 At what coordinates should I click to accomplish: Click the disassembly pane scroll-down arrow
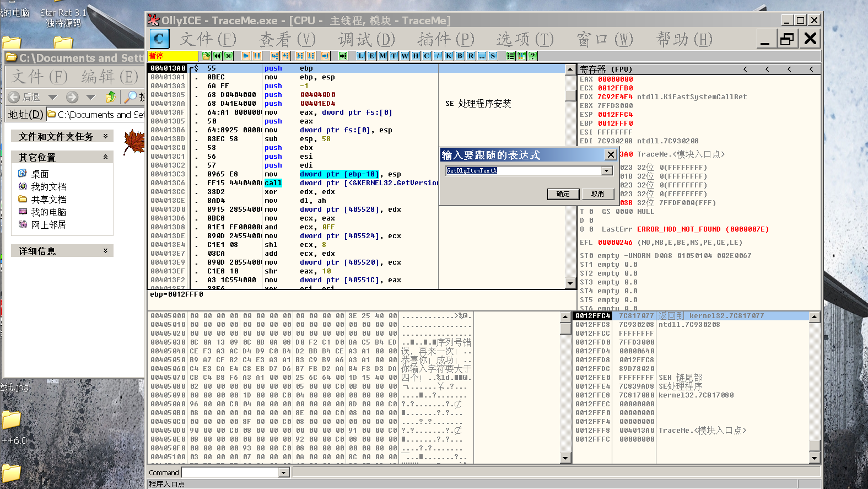click(570, 283)
